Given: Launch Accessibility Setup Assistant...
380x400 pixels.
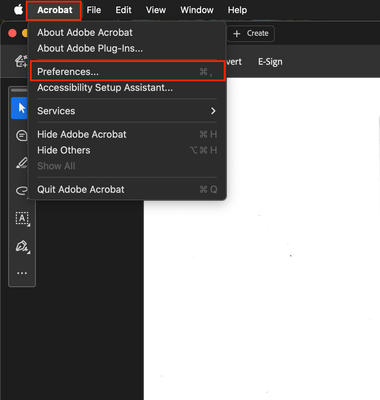Looking at the screenshot, I should coord(105,88).
